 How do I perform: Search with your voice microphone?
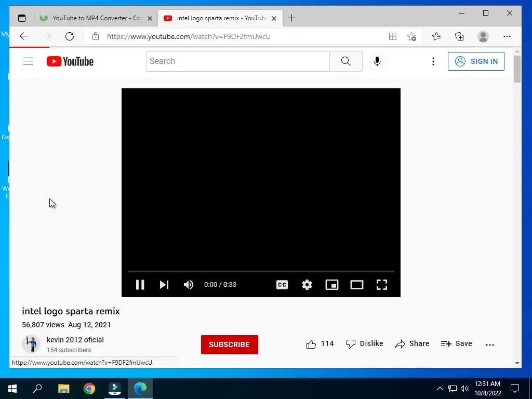coord(377,61)
